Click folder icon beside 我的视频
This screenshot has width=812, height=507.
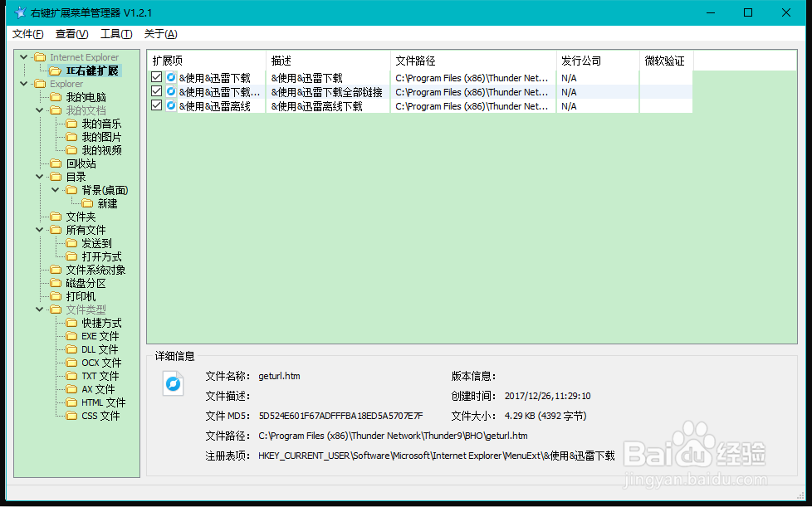point(71,150)
